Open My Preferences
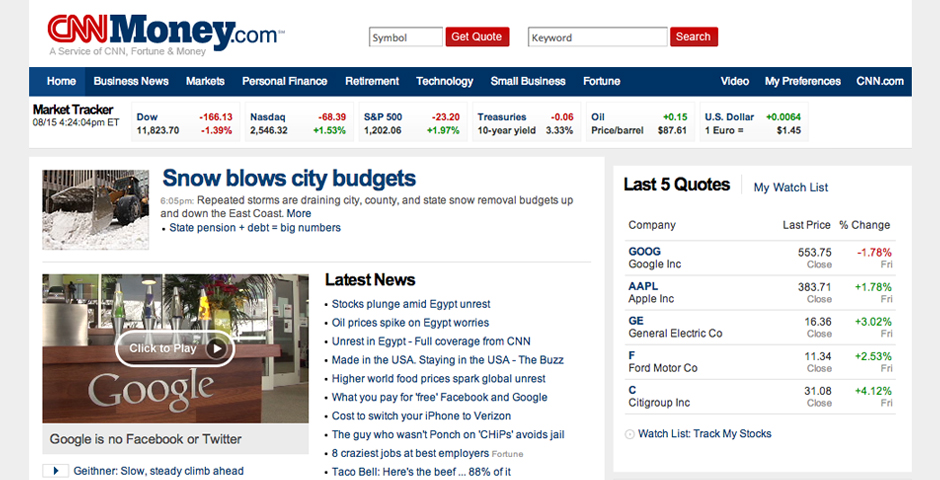Image resolution: width=940 pixels, height=480 pixels. [x=803, y=81]
